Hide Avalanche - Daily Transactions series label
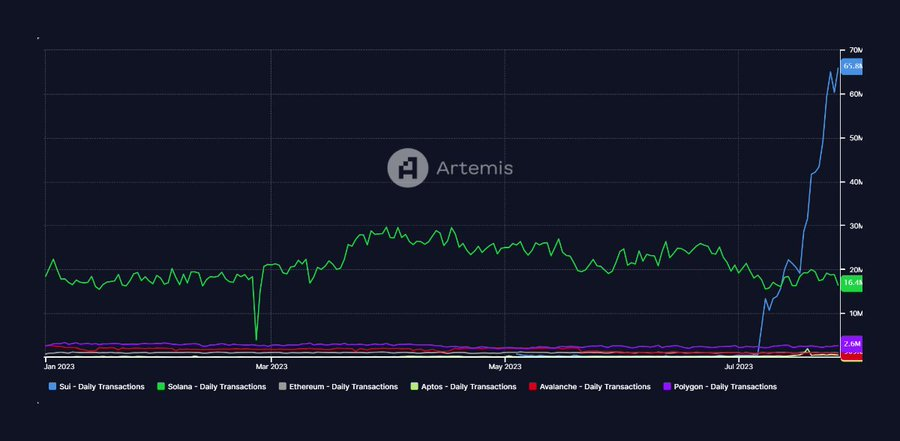900x441 pixels. click(x=593, y=386)
